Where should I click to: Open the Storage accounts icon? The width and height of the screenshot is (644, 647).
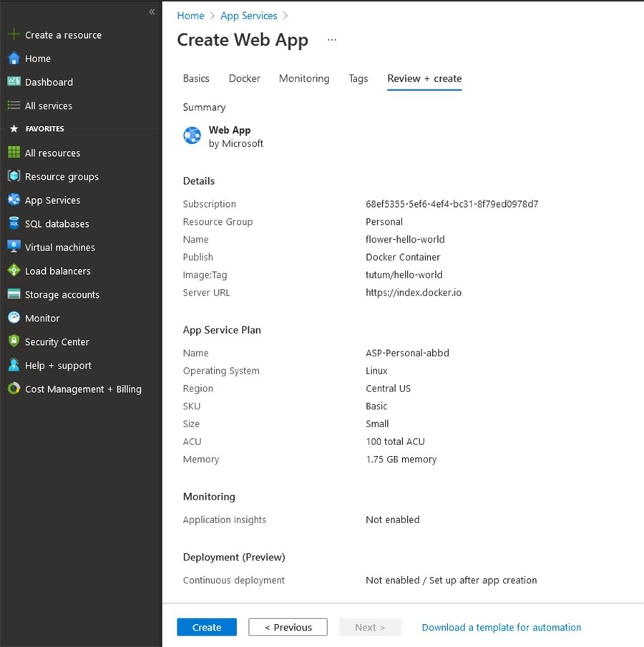point(13,294)
